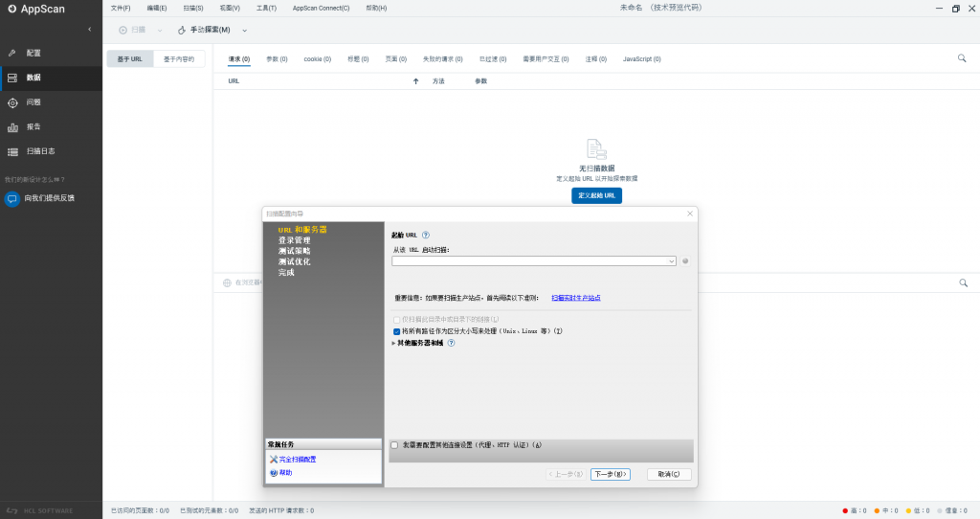Image resolution: width=980 pixels, height=519 pixels.
Task: Click in the start URL input field
Action: tap(529, 261)
